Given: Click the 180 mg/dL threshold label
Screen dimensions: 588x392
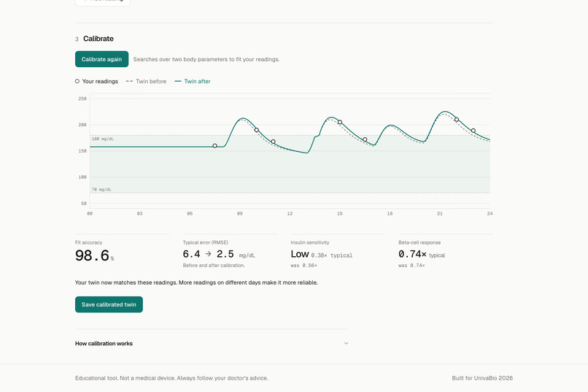Looking at the screenshot, I should coord(103,139).
